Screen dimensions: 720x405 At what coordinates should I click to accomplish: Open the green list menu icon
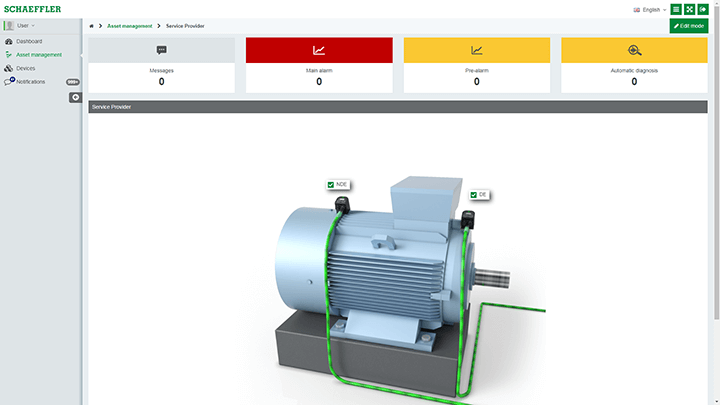(676, 9)
